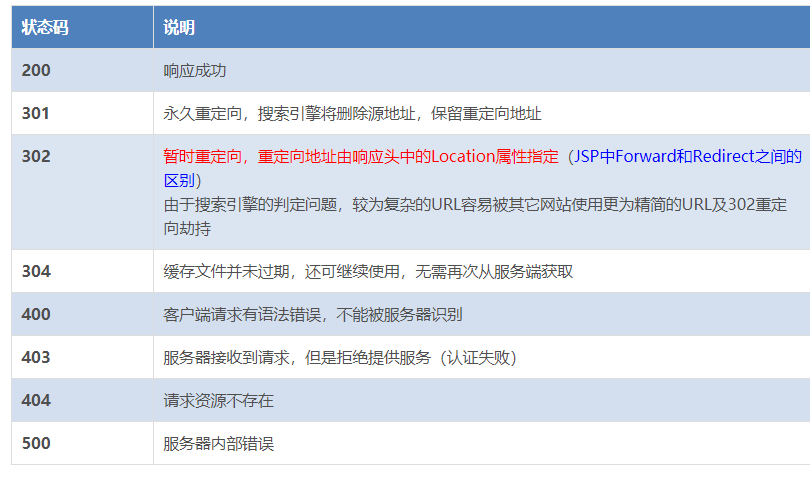The width and height of the screenshot is (810, 483).
Task: Select status code 200 cell
Action: [82, 70]
